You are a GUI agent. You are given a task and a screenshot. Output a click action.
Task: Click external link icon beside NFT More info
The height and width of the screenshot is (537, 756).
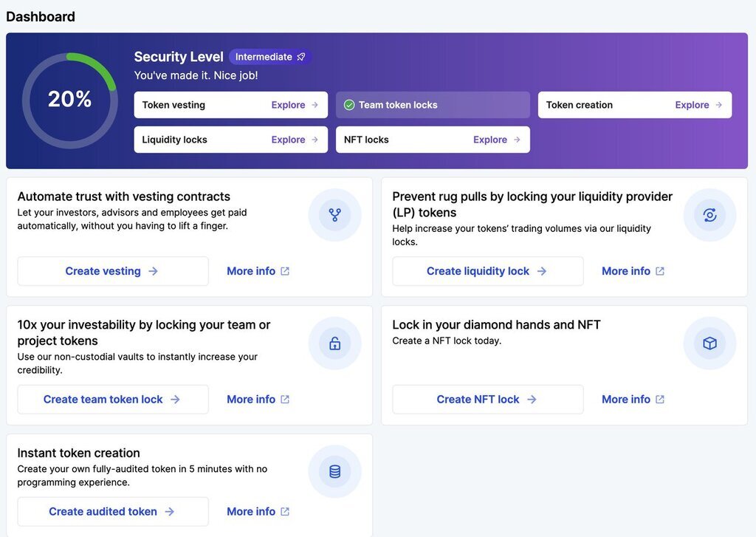click(x=660, y=400)
